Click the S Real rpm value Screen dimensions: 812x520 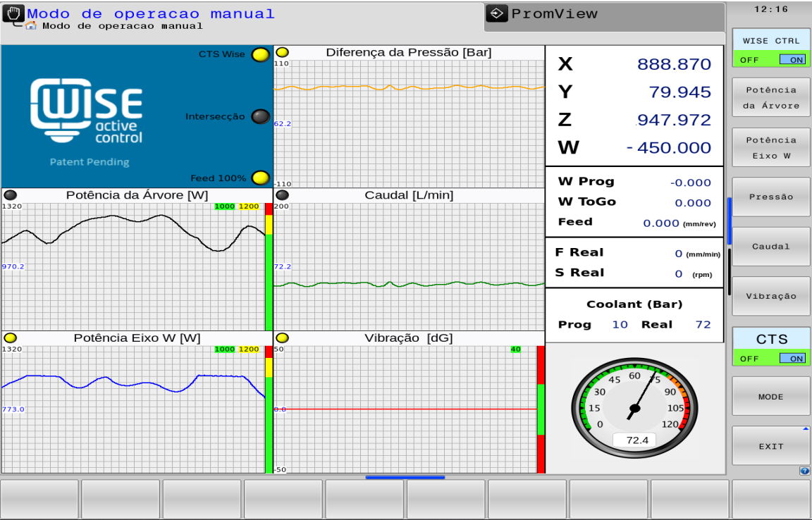click(x=678, y=274)
